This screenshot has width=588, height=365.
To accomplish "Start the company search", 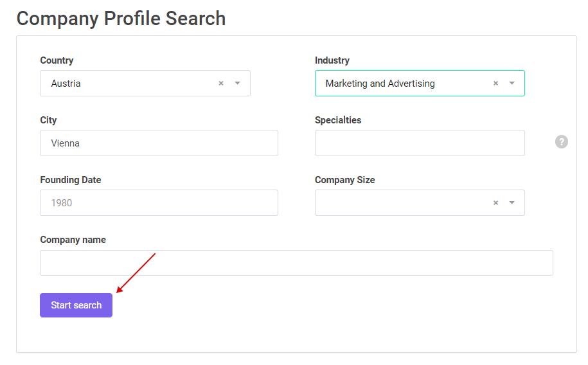I will pyautogui.click(x=76, y=305).
